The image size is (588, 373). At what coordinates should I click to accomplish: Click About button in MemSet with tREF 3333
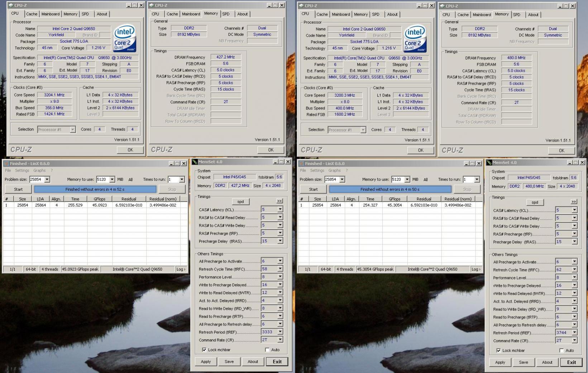pos(253,362)
